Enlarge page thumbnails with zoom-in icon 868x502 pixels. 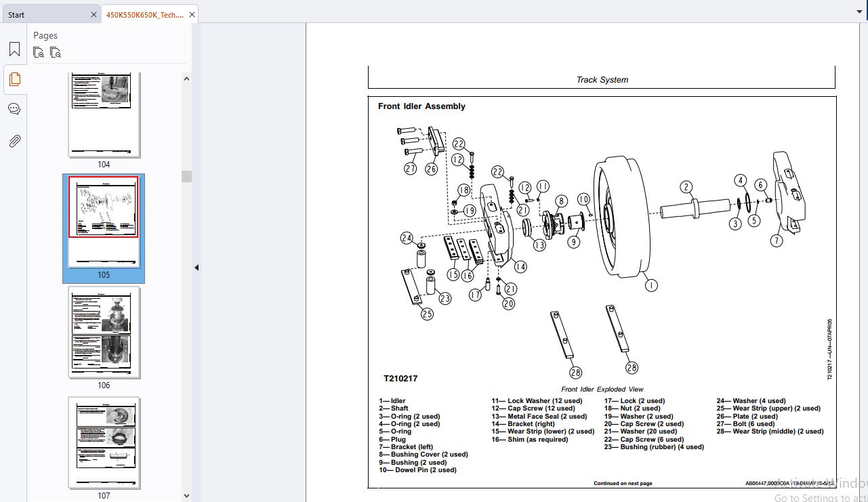[39, 52]
